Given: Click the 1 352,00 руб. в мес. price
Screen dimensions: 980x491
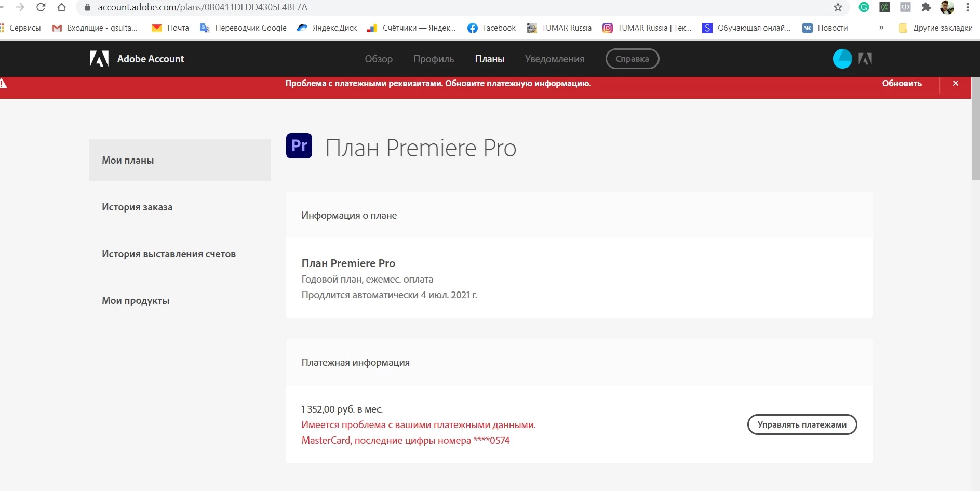Looking at the screenshot, I should click(342, 409).
